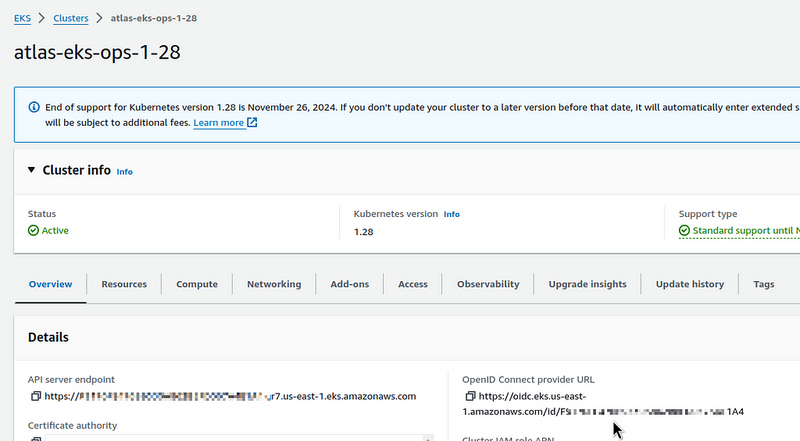This screenshot has height=441, width=800.
Task: Open the external Learn more link icon
Action: 252,122
